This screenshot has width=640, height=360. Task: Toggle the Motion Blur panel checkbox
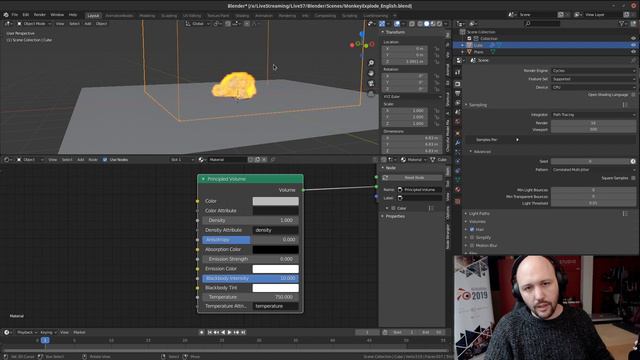(x=472, y=245)
